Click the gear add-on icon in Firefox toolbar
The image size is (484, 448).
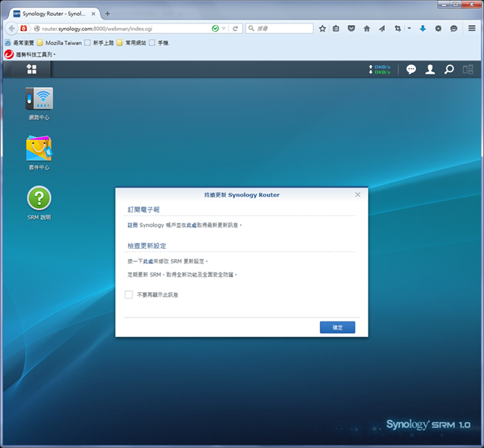438,29
